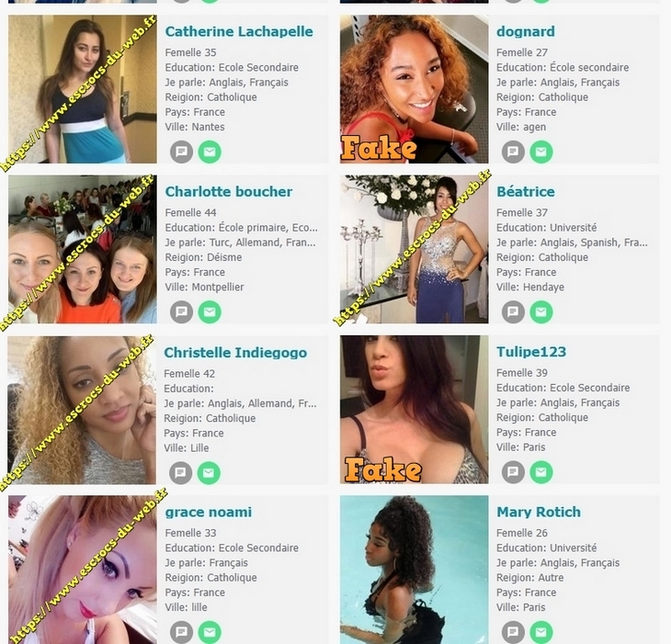The height and width of the screenshot is (644, 671).
Task: Send email message to Catherine Lachapelle
Action: (x=210, y=152)
